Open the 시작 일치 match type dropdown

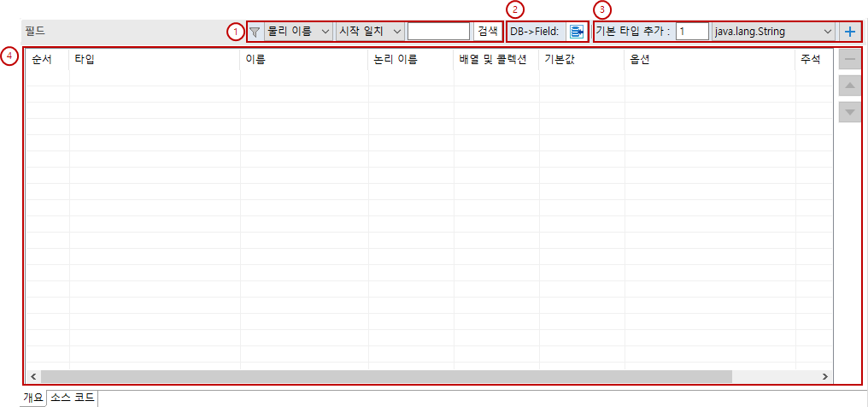pyautogui.click(x=369, y=32)
